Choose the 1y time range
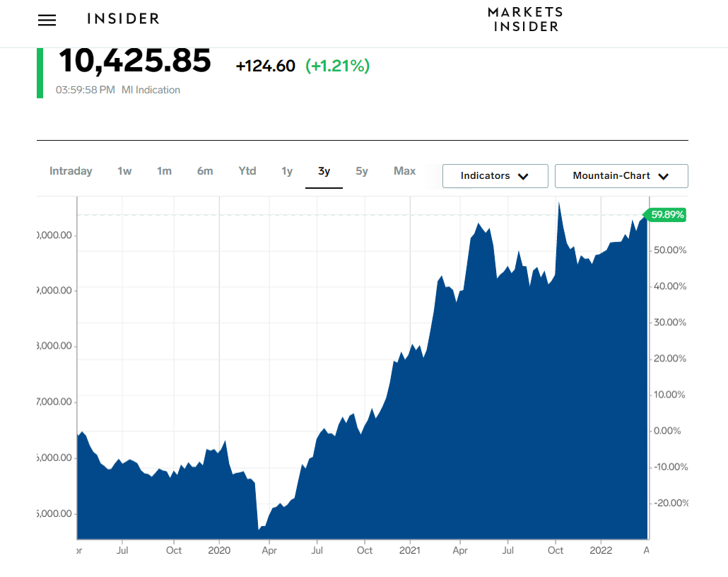728x577 pixels. coord(287,171)
